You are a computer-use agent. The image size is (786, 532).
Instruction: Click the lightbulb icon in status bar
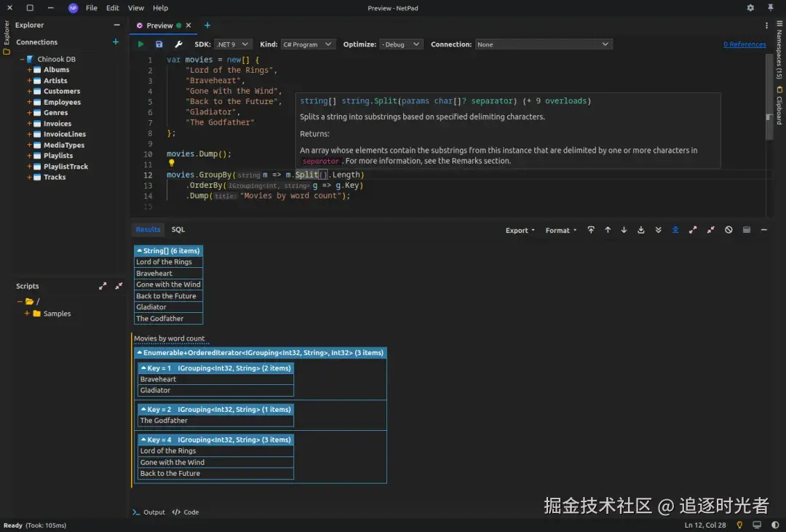(739, 525)
